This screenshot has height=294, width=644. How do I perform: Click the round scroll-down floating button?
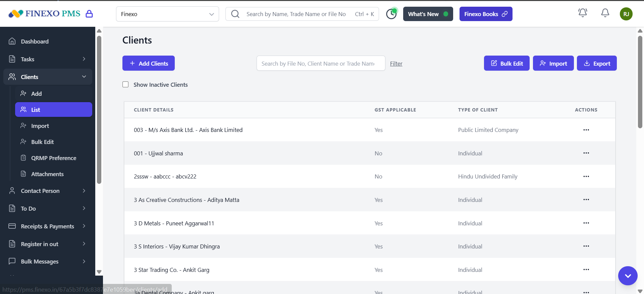pyautogui.click(x=628, y=276)
